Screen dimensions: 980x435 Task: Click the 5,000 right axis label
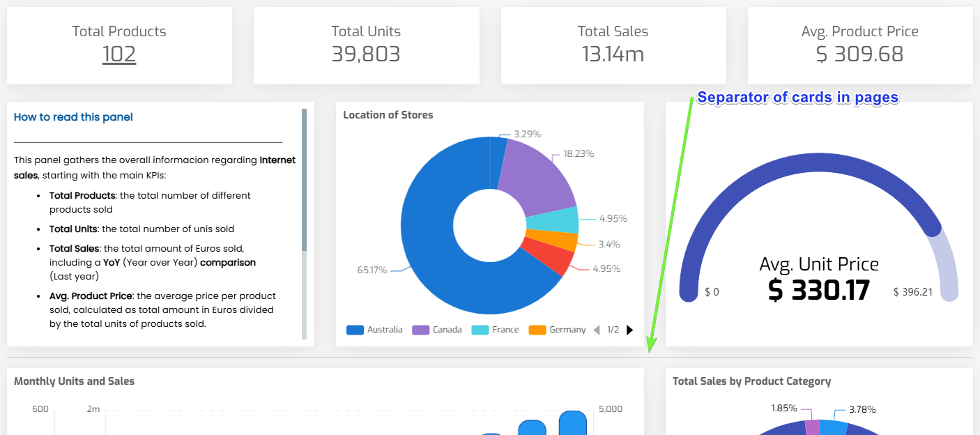(610, 409)
